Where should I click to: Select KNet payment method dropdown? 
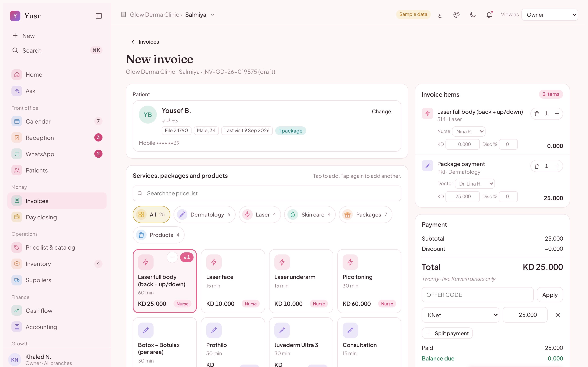coord(460,315)
